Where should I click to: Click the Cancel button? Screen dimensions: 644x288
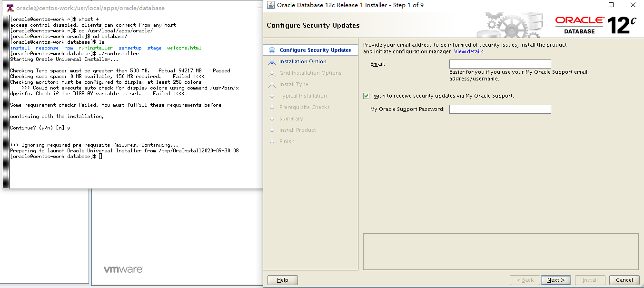624,280
